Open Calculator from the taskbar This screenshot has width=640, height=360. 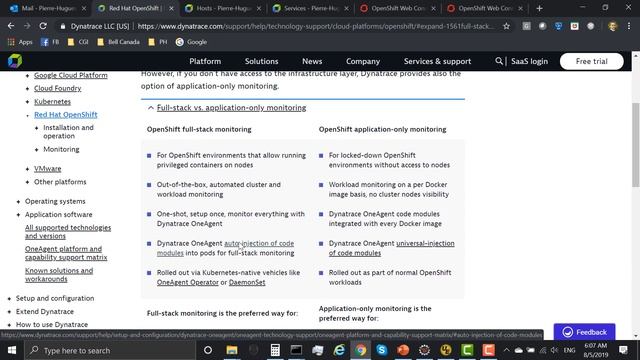tap(275, 350)
